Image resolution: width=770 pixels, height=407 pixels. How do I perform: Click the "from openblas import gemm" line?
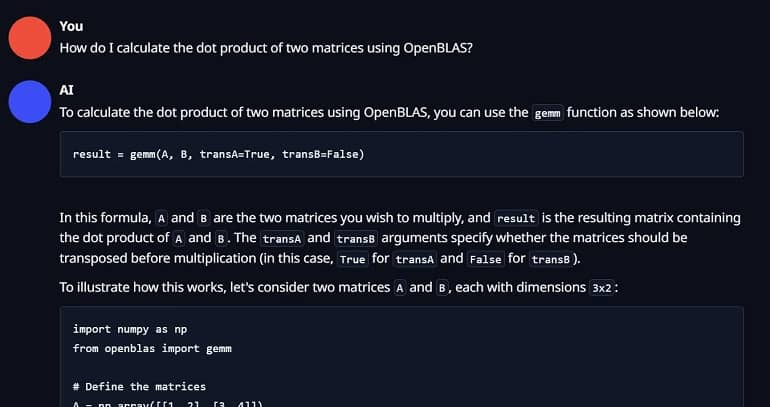(152, 348)
